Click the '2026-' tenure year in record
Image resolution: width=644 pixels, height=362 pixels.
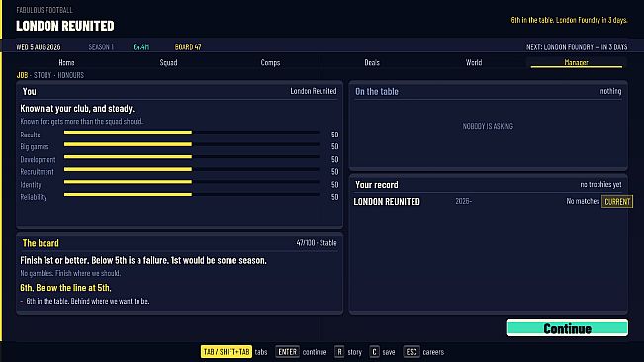point(463,201)
